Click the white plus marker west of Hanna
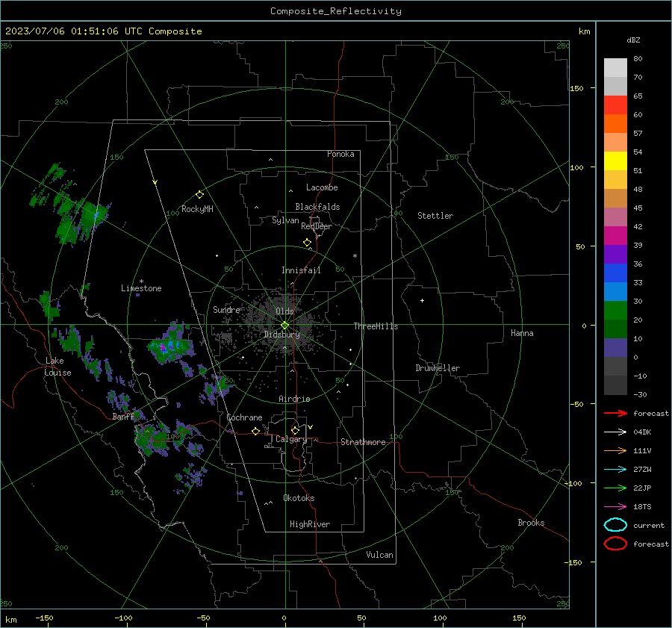 pyautogui.click(x=422, y=300)
